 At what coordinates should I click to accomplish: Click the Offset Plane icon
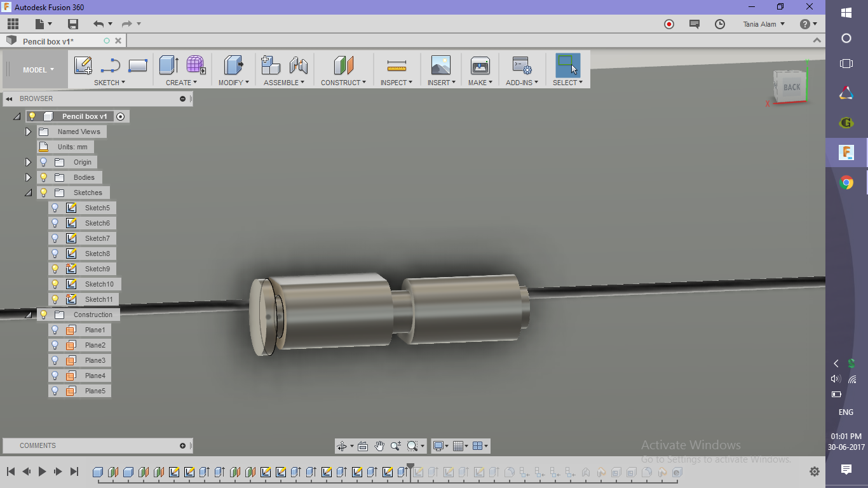(x=344, y=65)
